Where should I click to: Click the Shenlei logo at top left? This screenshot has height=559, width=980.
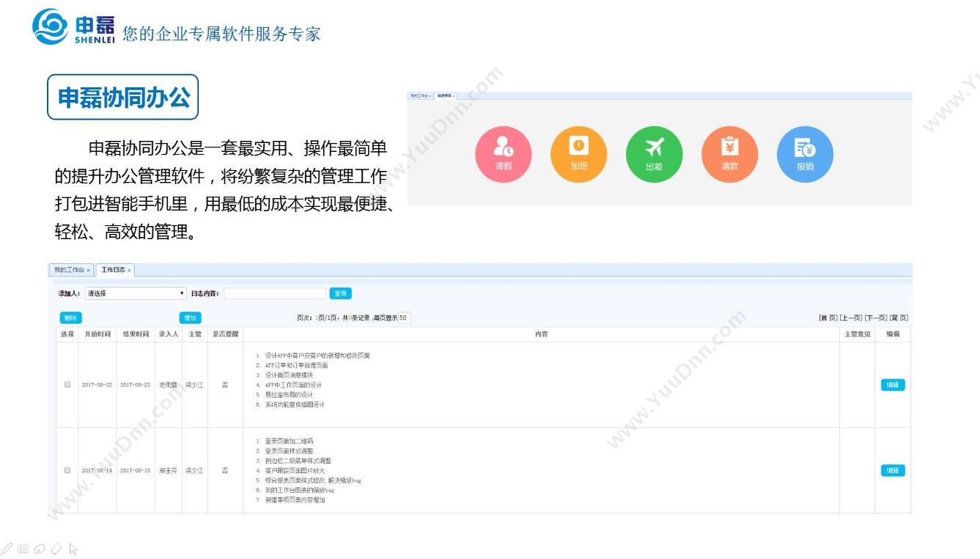[x=73, y=28]
